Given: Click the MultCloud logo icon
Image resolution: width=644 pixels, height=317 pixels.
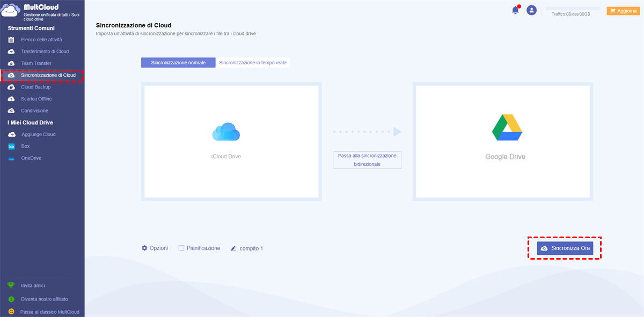Looking at the screenshot, I should pyautogui.click(x=11, y=11).
